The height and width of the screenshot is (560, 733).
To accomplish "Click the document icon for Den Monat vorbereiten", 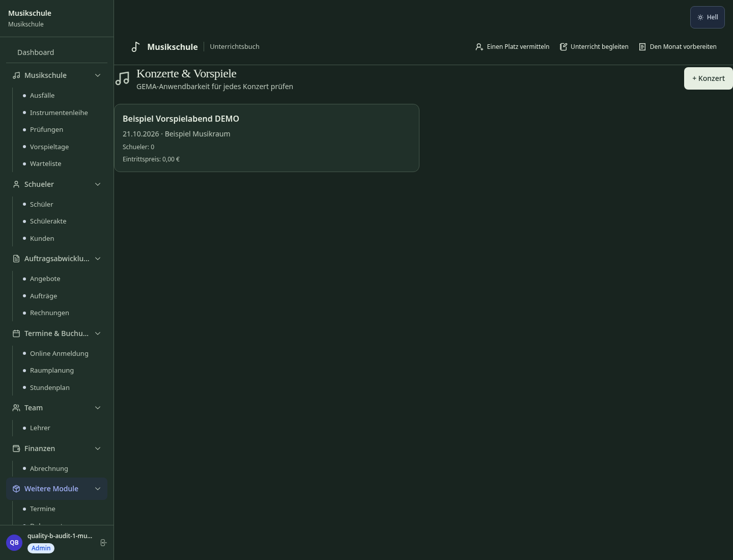I will click(642, 47).
